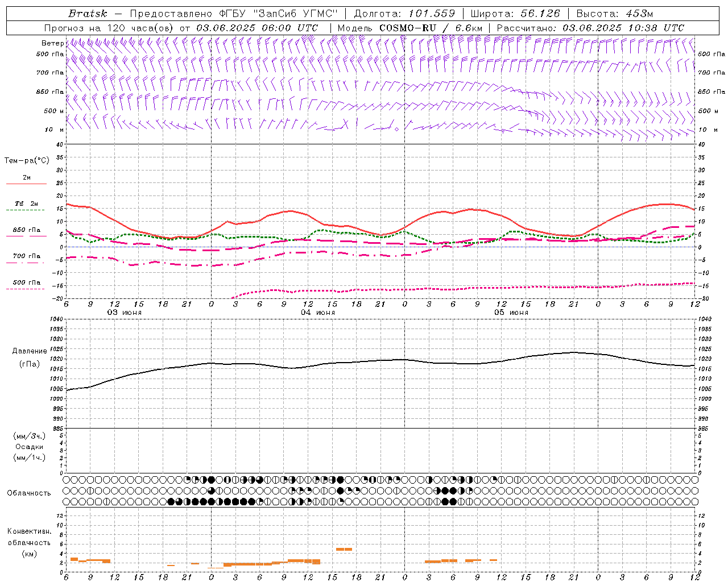
Task: Click the computed time 03.06.2025 10:38 UTC
Action: 623,28
